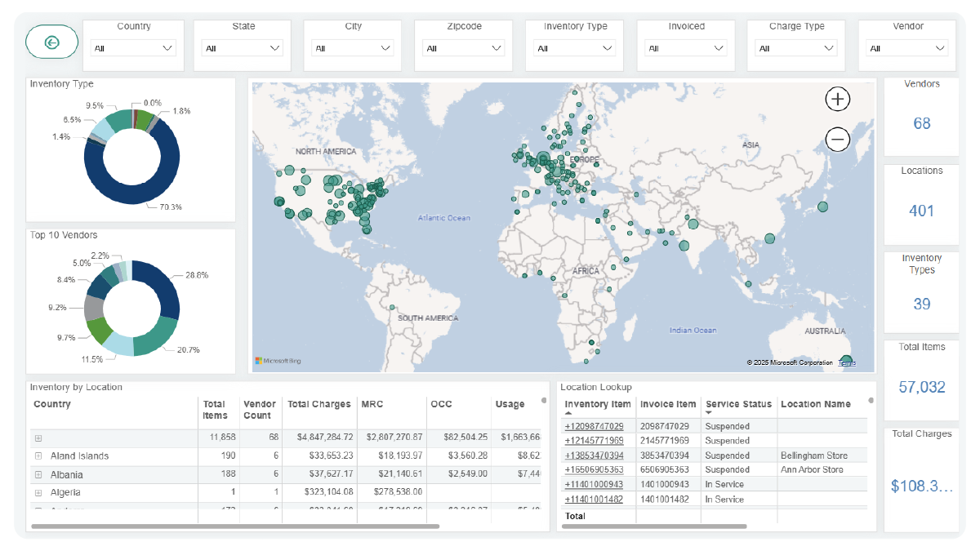Viewport: 980px width, 551px height.
Task: Expand the Aland Islands row
Action: point(38,456)
